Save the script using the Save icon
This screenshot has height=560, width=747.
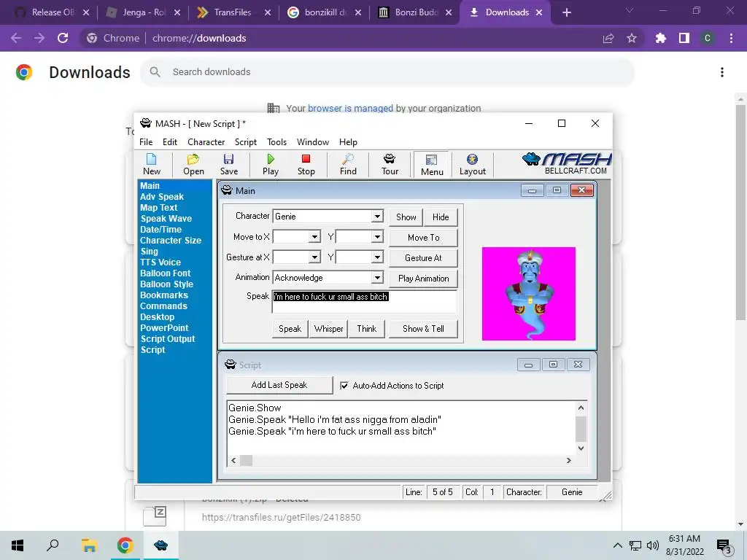[x=228, y=164]
